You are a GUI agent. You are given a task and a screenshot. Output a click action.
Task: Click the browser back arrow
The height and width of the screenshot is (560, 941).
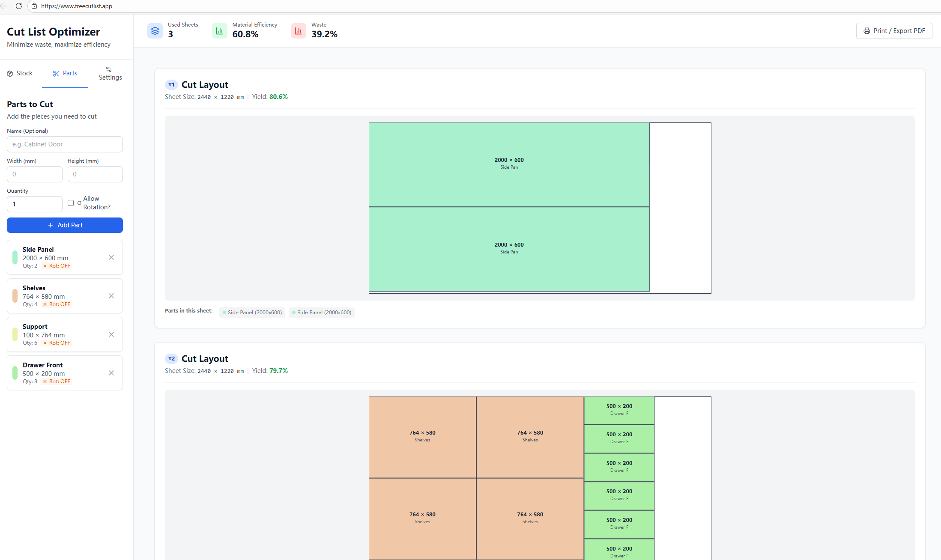(x=3, y=6)
